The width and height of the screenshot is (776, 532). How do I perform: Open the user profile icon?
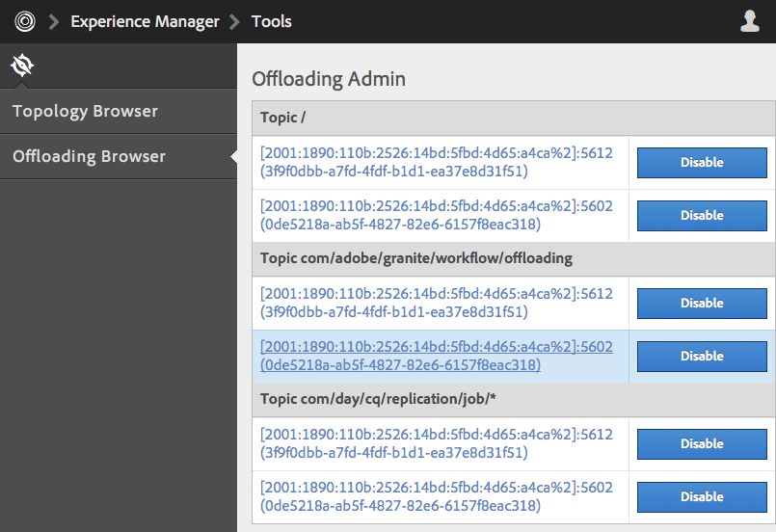pyautogui.click(x=750, y=21)
